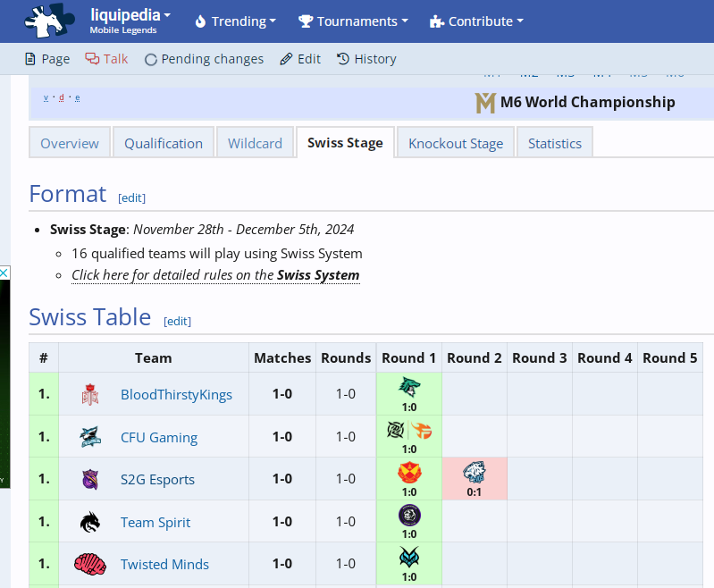Click the gold M6 logo icon

485,103
